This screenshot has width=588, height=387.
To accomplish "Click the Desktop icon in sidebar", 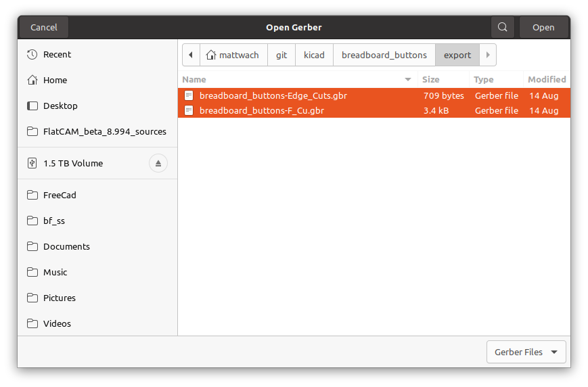I will [32, 106].
